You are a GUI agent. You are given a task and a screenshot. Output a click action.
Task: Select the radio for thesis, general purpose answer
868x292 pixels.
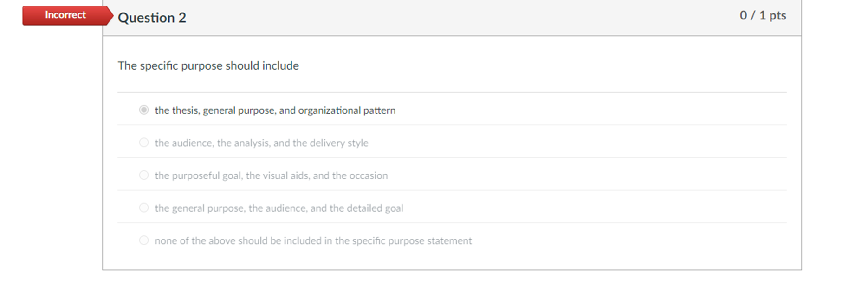click(x=144, y=110)
